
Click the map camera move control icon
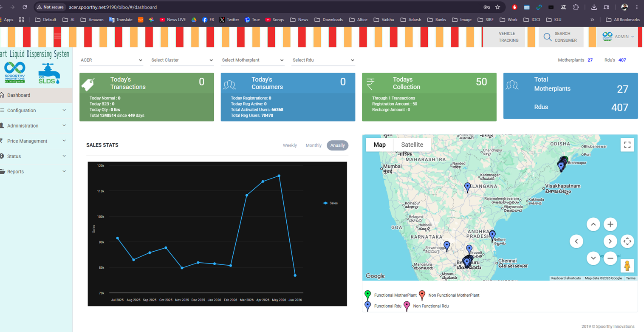[x=627, y=241]
